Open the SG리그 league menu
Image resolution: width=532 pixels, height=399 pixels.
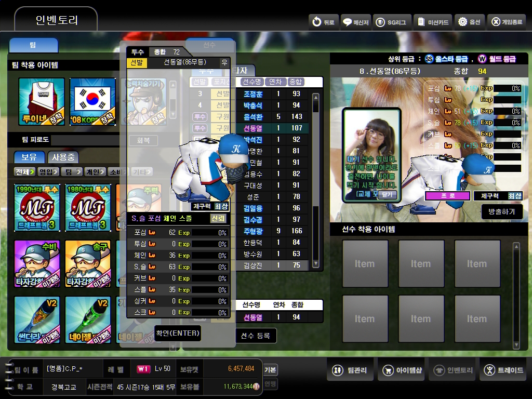pyautogui.click(x=392, y=22)
